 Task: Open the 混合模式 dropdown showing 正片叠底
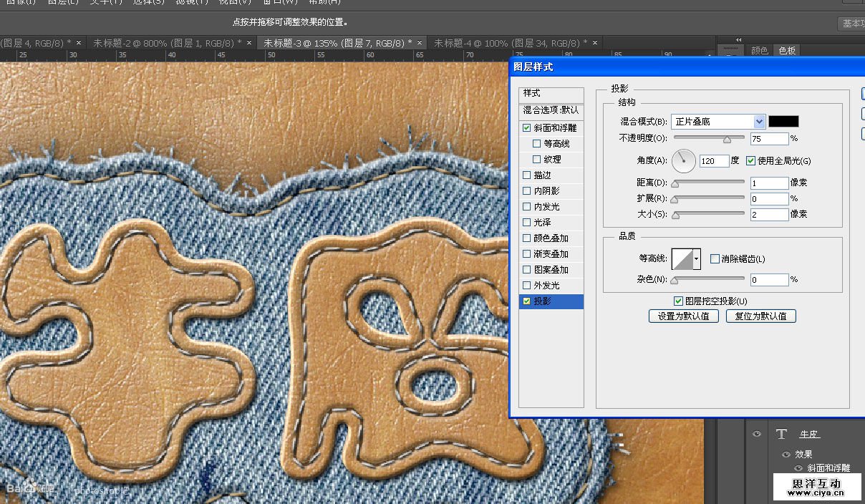(718, 122)
